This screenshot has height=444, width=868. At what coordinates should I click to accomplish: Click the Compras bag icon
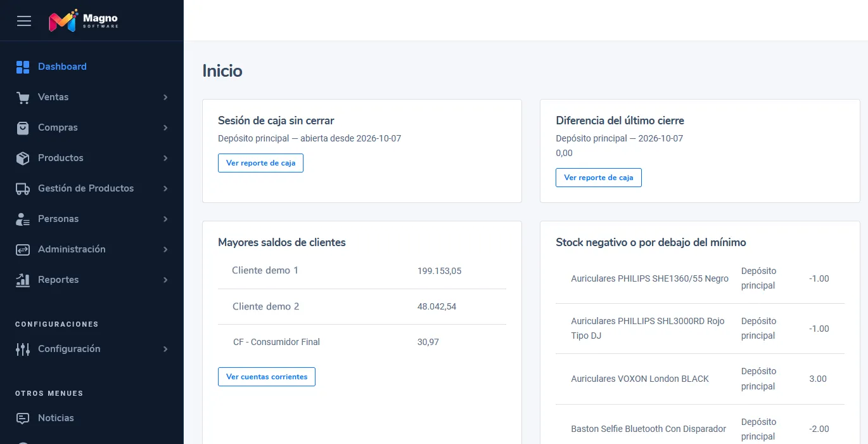[23, 128]
